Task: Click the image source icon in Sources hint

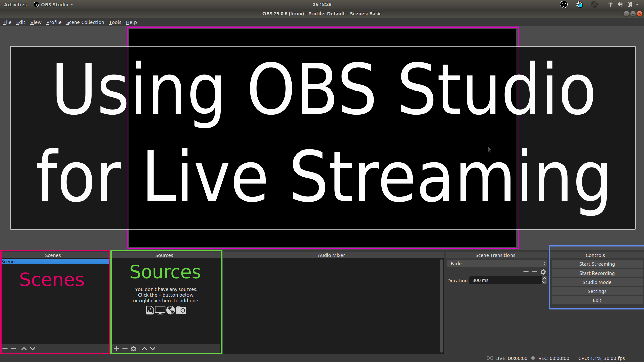Action: coord(150,310)
